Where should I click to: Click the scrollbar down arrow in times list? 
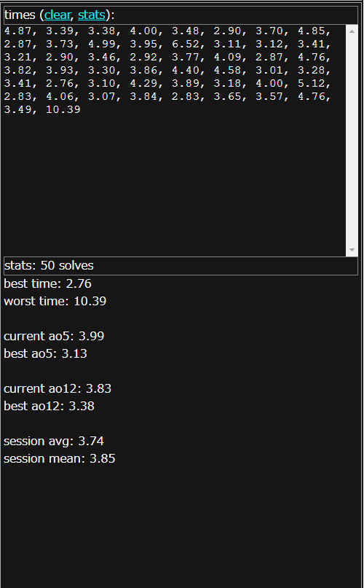352,250
